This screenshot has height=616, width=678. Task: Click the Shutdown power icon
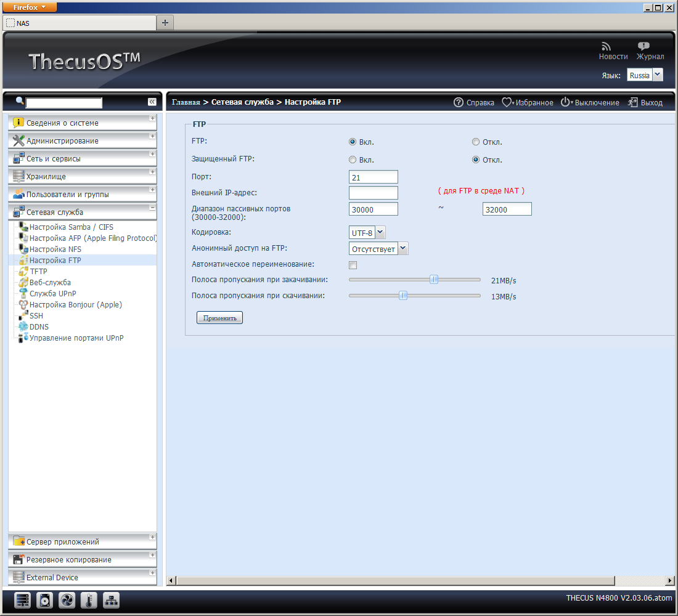[x=565, y=102]
